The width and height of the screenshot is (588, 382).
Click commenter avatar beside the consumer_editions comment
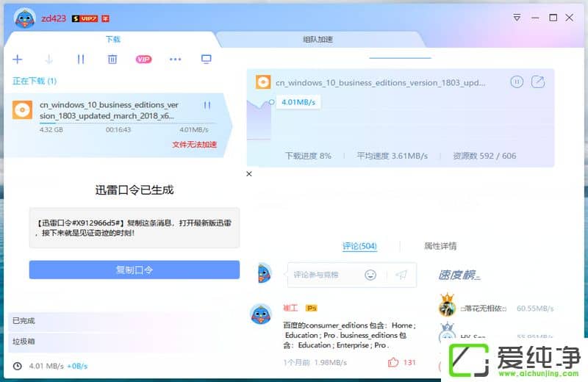[x=261, y=314]
